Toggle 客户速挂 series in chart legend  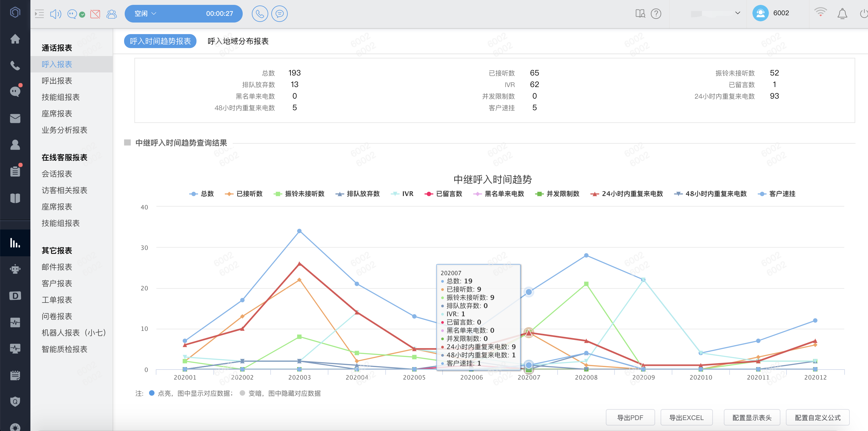[776, 194]
